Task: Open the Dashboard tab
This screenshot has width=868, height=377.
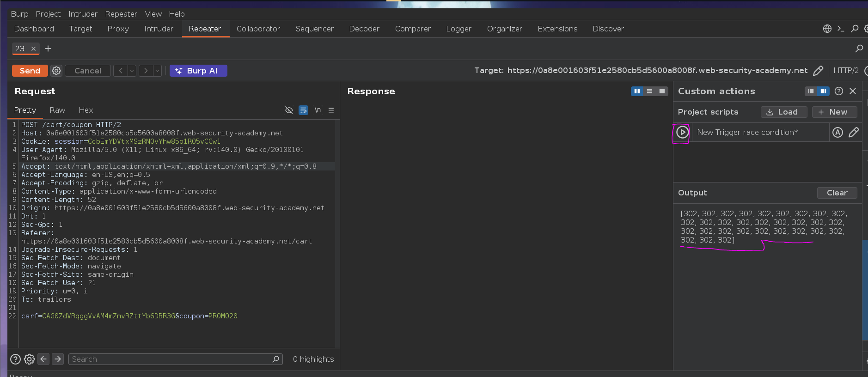Action: point(34,29)
